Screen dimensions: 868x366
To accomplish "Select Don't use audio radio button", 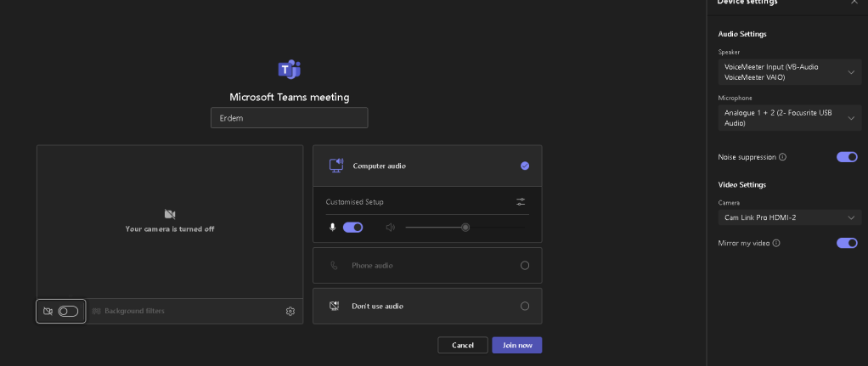I will point(525,307).
